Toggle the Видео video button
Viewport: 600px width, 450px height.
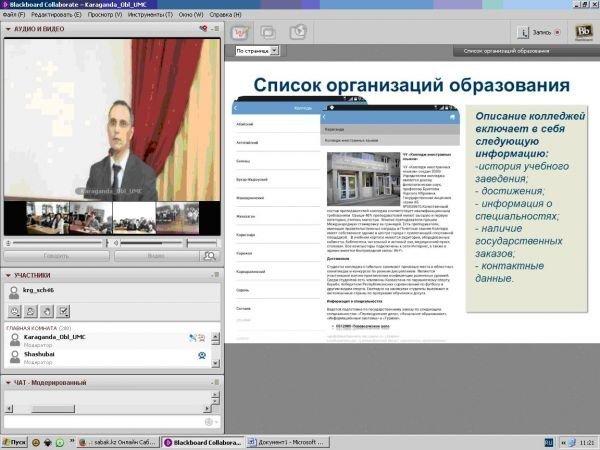pyautogui.click(x=155, y=256)
